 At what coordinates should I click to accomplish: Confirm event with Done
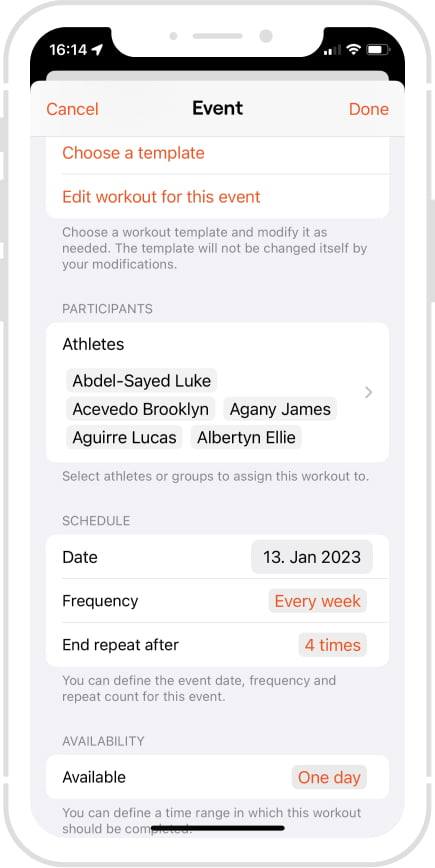[x=369, y=109]
